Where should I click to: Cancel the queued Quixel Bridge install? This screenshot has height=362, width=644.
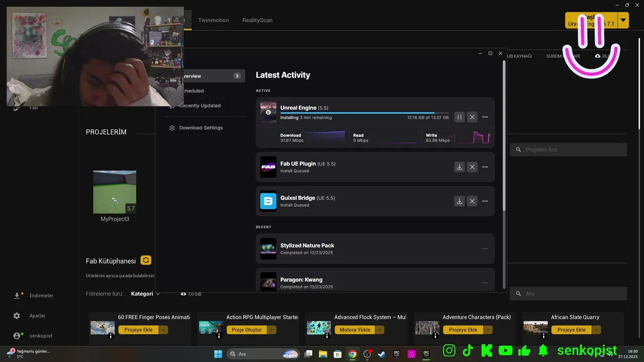[472, 201]
